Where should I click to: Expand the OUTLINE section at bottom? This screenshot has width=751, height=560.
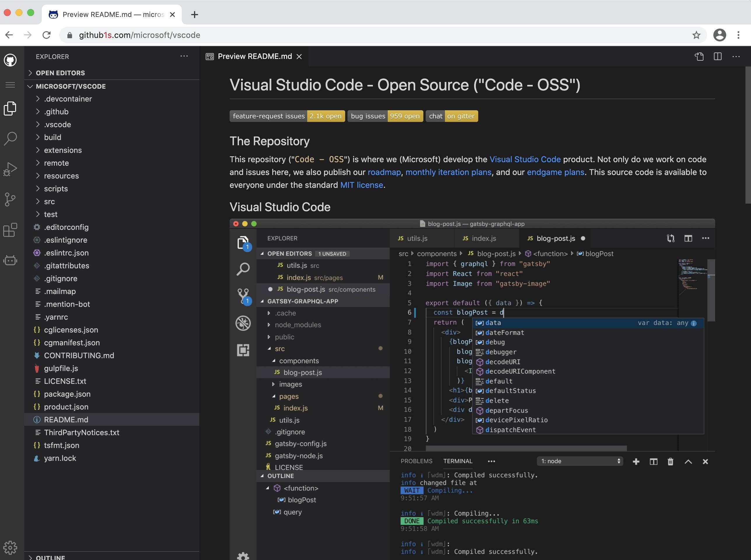(x=111, y=556)
